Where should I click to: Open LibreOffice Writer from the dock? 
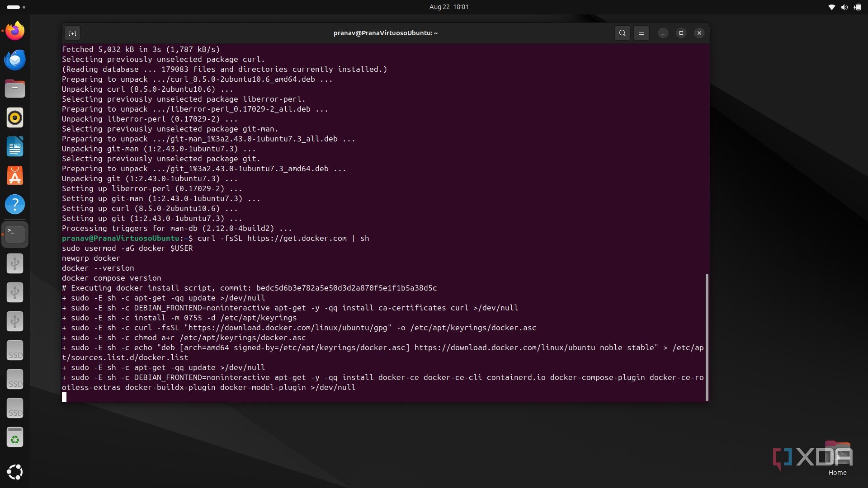click(x=15, y=146)
